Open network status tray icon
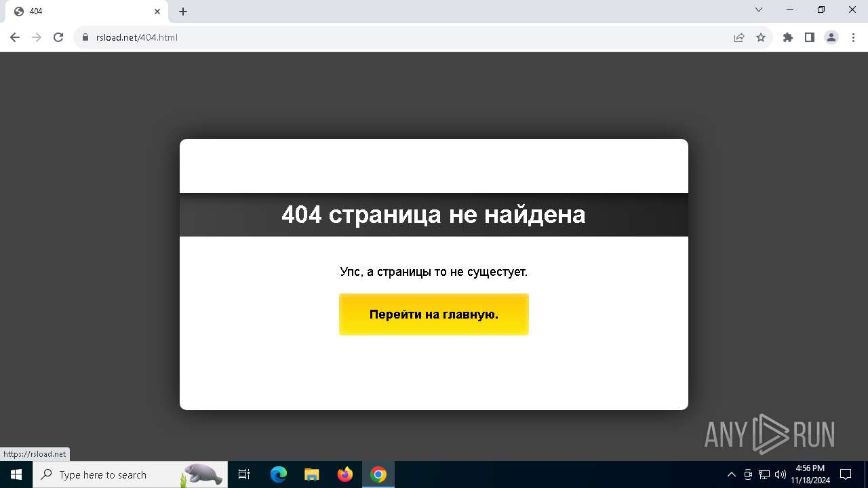 coord(764,474)
